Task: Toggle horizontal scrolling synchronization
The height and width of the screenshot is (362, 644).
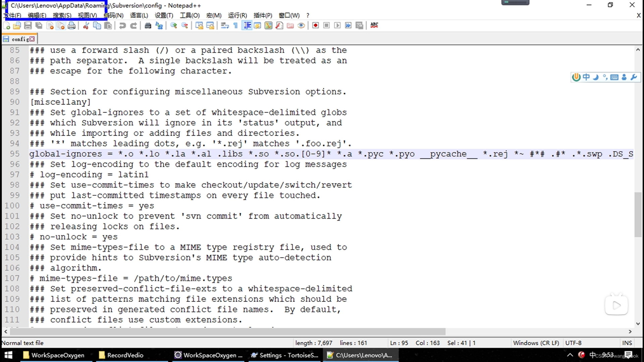Action: point(210,25)
